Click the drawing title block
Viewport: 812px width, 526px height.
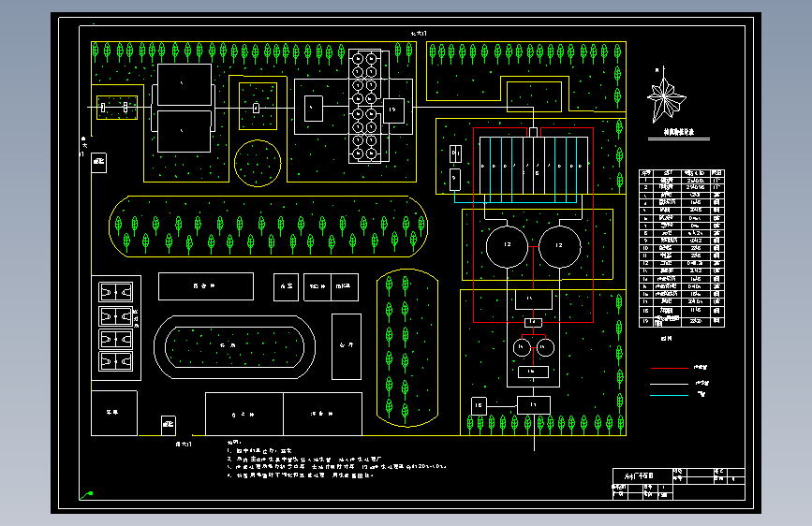[x=679, y=484]
